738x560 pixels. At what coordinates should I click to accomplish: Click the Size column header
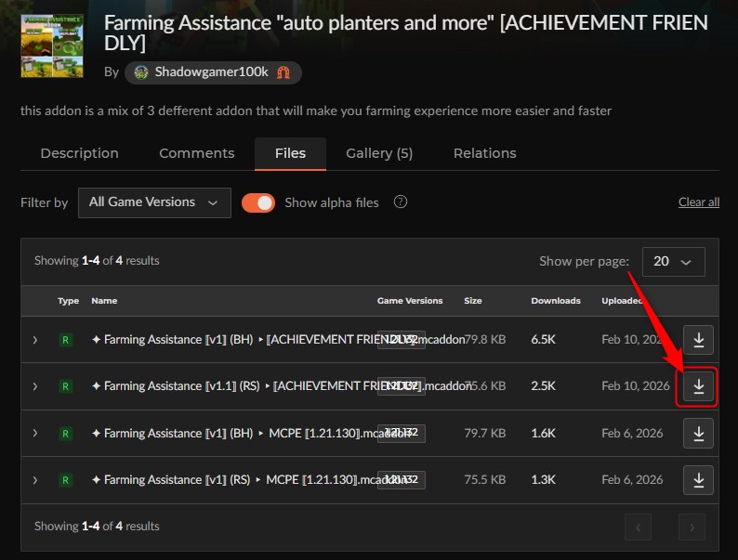click(x=473, y=301)
